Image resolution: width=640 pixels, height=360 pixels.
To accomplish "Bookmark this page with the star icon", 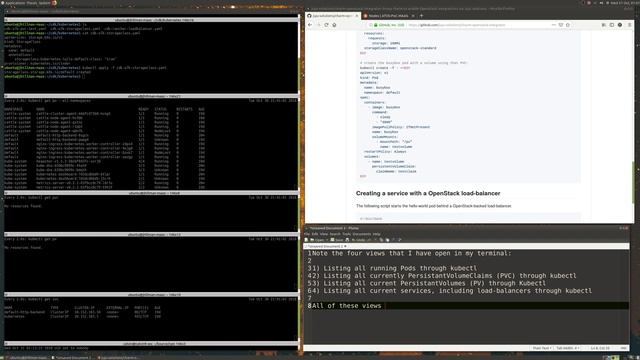I will pyautogui.click(x=567, y=25).
